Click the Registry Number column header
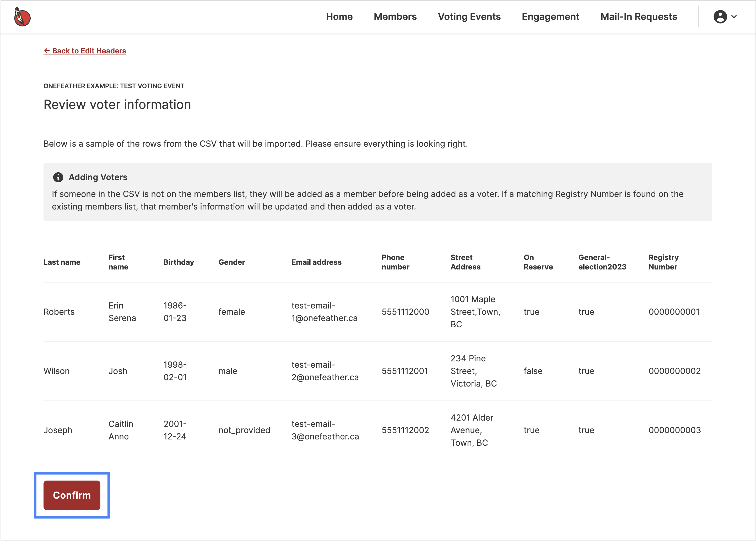The width and height of the screenshot is (756, 551). click(x=663, y=262)
